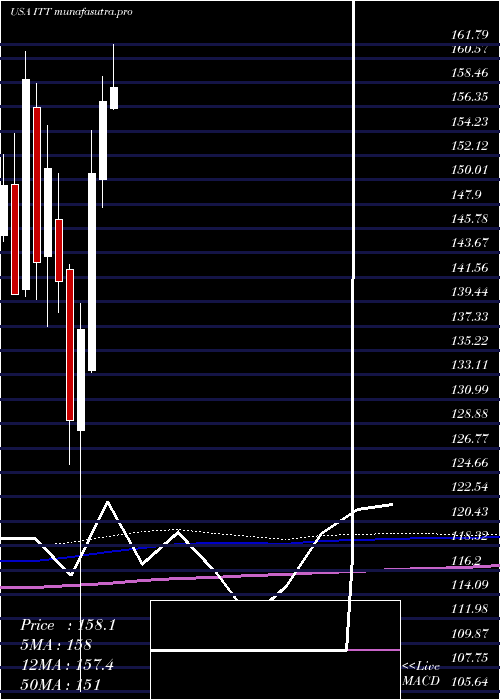The width and height of the screenshot is (500, 700).
Task: Click the last white candlestick near 158
Action: 114,98
